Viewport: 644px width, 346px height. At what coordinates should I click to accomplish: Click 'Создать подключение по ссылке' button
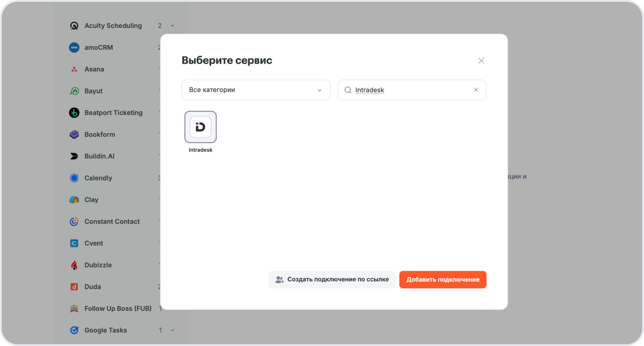point(332,280)
